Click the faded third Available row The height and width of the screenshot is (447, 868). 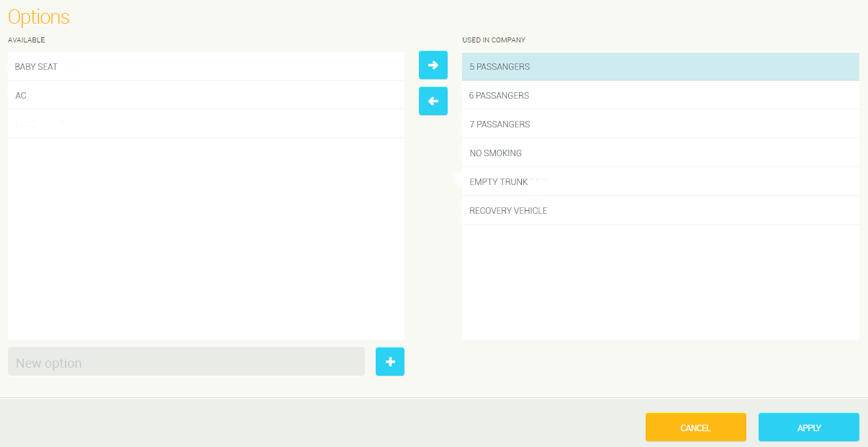pos(205,124)
